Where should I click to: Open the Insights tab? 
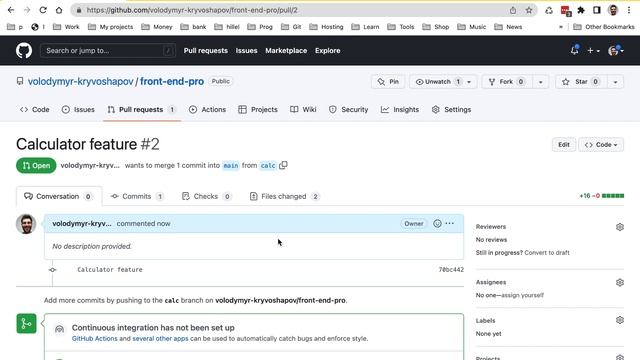pyautogui.click(x=400, y=109)
